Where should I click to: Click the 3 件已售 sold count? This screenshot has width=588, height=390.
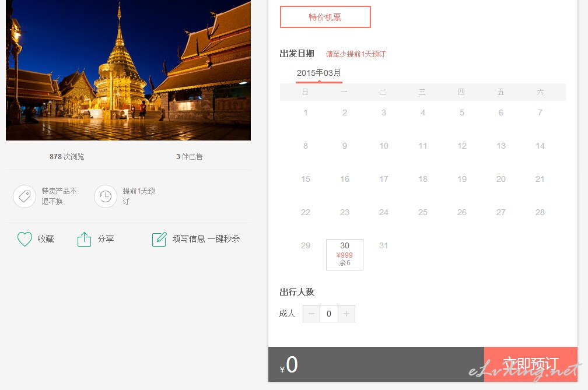click(x=190, y=157)
